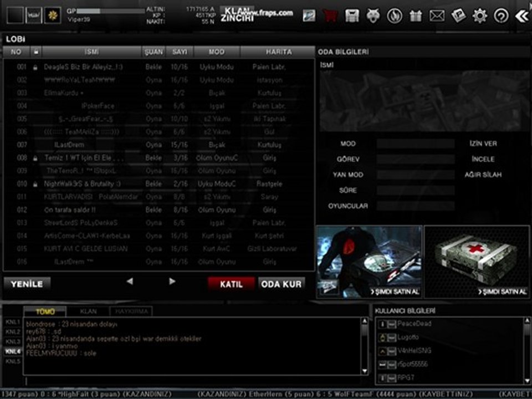Screen dimensions: 532x399
Task: Click ŞİMDİ SATIN AL on werewolf ad
Action: (x=395, y=292)
